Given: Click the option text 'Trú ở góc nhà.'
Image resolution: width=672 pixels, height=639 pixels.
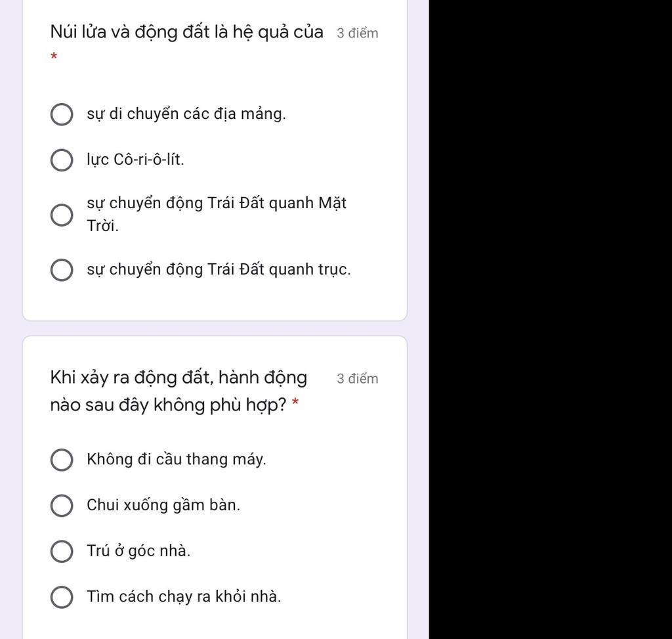Looking at the screenshot, I should point(138,551).
